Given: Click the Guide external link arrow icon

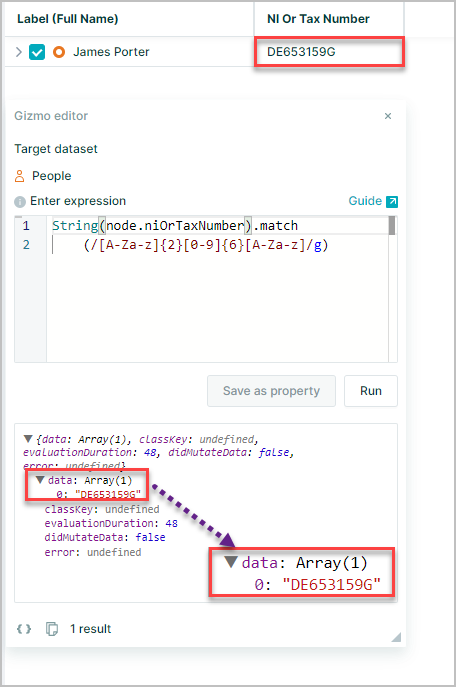Looking at the screenshot, I should 392,202.
